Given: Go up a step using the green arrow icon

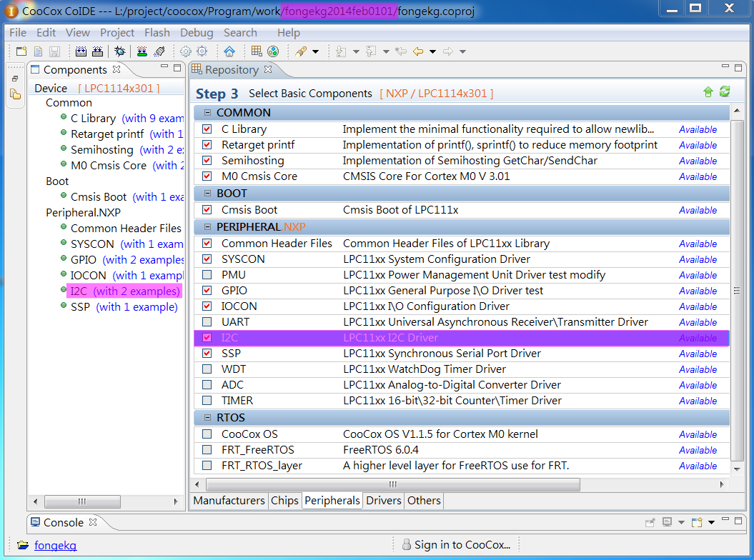Looking at the screenshot, I should point(708,92).
